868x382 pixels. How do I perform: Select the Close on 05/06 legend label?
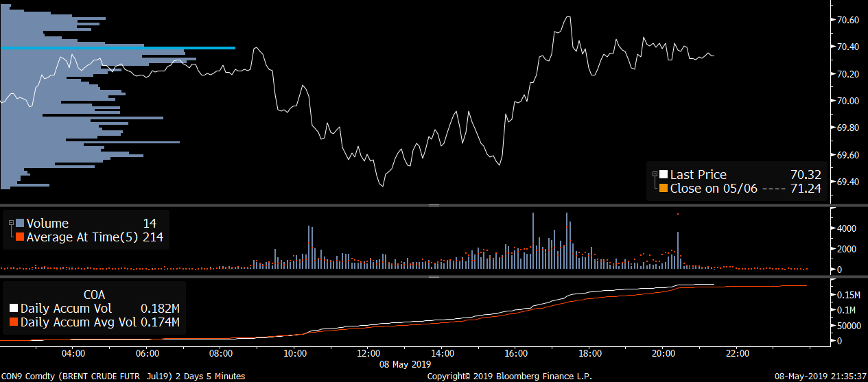coord(714,188)
